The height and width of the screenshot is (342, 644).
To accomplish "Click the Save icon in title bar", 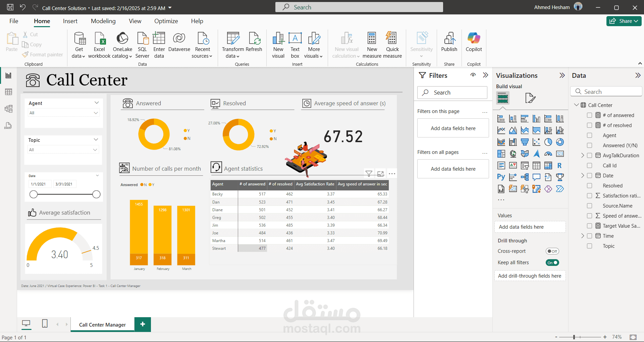I will 10,7.
